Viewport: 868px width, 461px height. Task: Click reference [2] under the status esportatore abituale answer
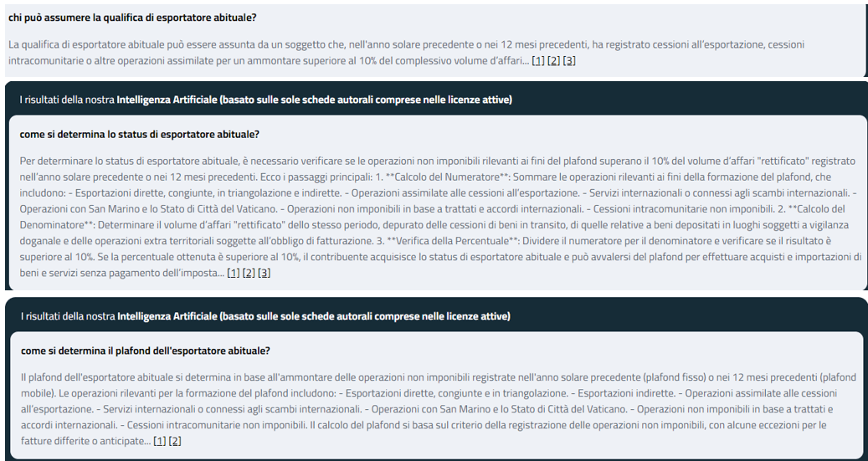249,274
